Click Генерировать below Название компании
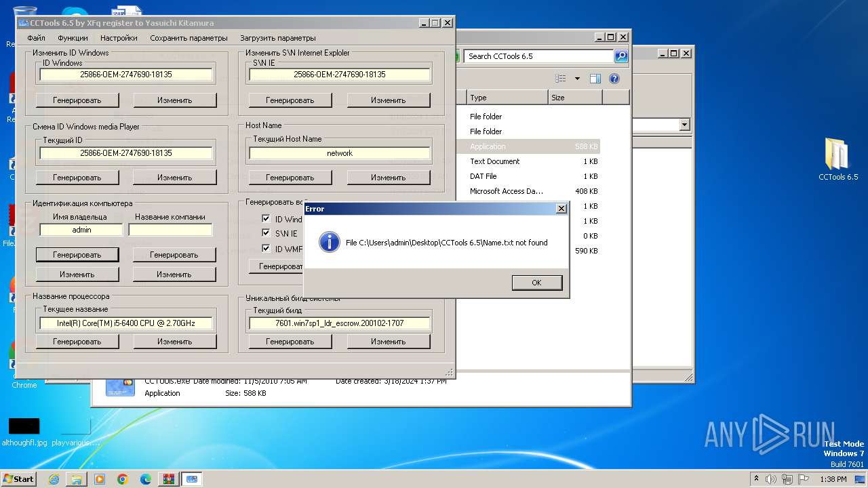Screen dimensions: 868x488 click(174, 255)
